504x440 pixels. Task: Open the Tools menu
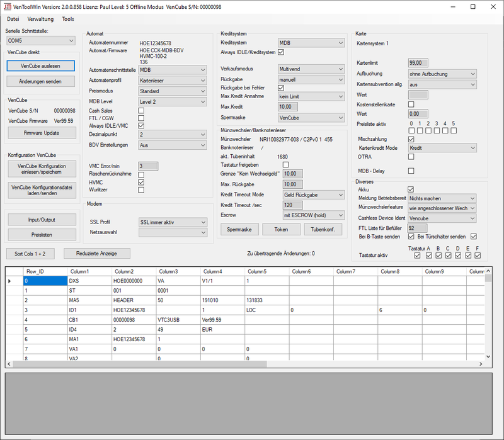68,20
